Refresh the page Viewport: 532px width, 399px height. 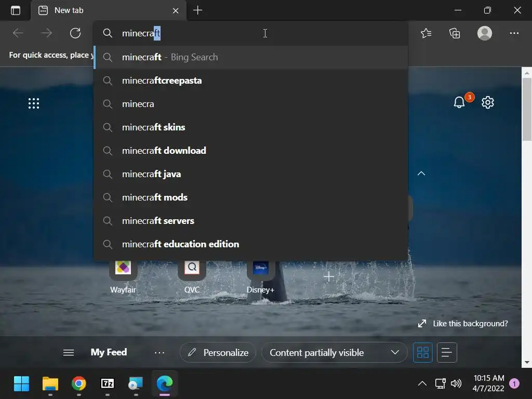[x=75, y=33]
